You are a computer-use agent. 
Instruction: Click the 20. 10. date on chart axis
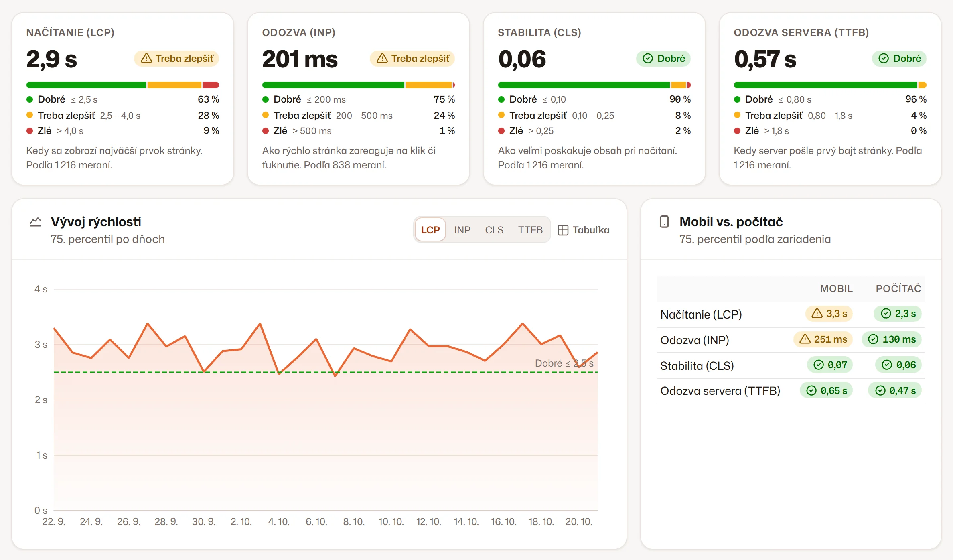tap(579, 521)
